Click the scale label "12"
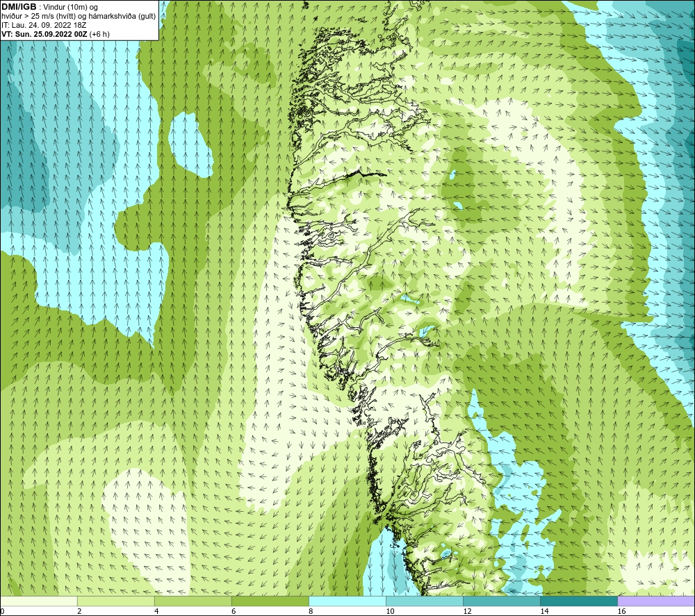 coord(467,611)
